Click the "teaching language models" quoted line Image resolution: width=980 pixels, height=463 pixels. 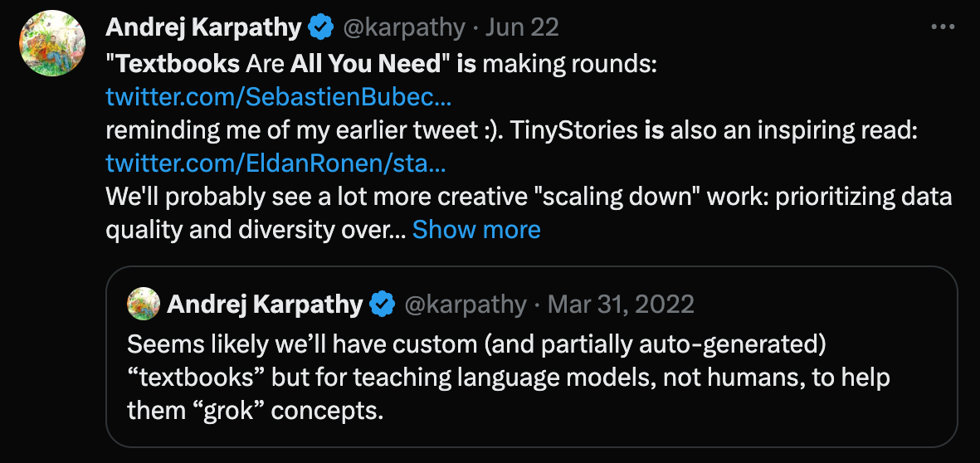[508, 378]
